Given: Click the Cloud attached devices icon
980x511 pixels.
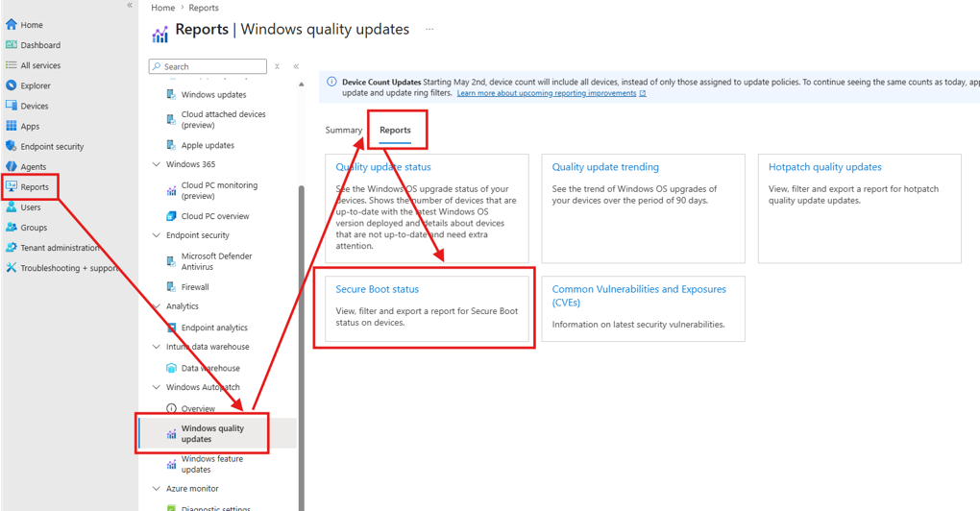Looking at the screenshot, I should tap(171, 119).
